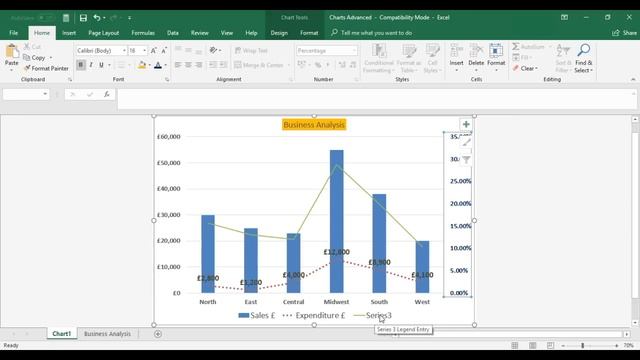
Task: Expand the Copy options arrow
Action: coord(51,58)
